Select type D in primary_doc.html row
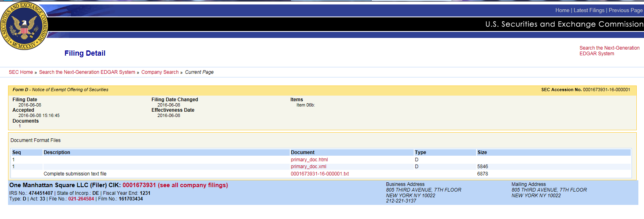Screen dimensions: 644x219 click(x=417, y=160)
